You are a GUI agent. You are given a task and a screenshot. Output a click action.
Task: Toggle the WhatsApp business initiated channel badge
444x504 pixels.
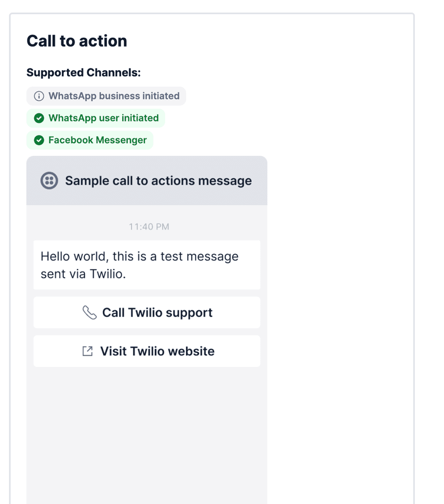(x=107, y=96)
